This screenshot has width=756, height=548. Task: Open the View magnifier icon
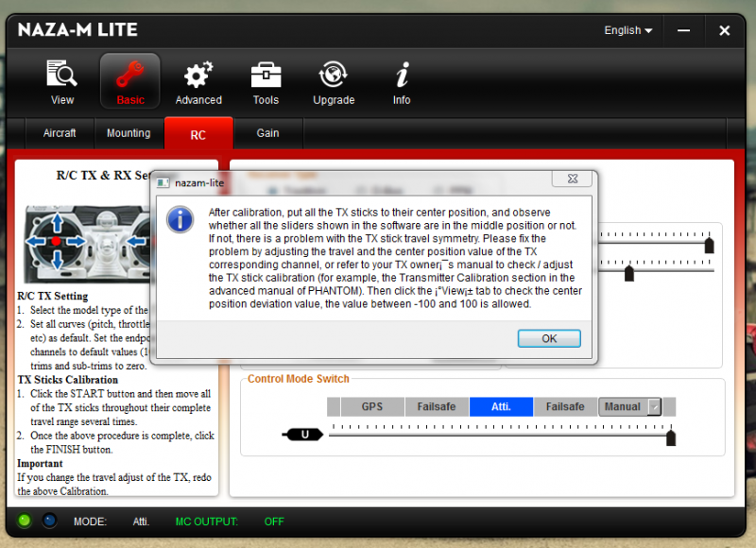pos(62,76)
